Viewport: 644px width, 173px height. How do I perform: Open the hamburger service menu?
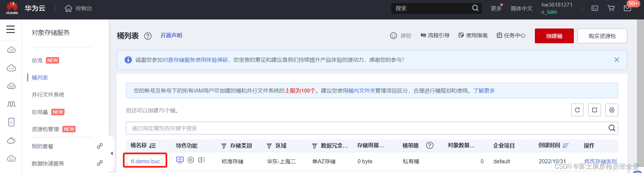(x=11, y=29)
